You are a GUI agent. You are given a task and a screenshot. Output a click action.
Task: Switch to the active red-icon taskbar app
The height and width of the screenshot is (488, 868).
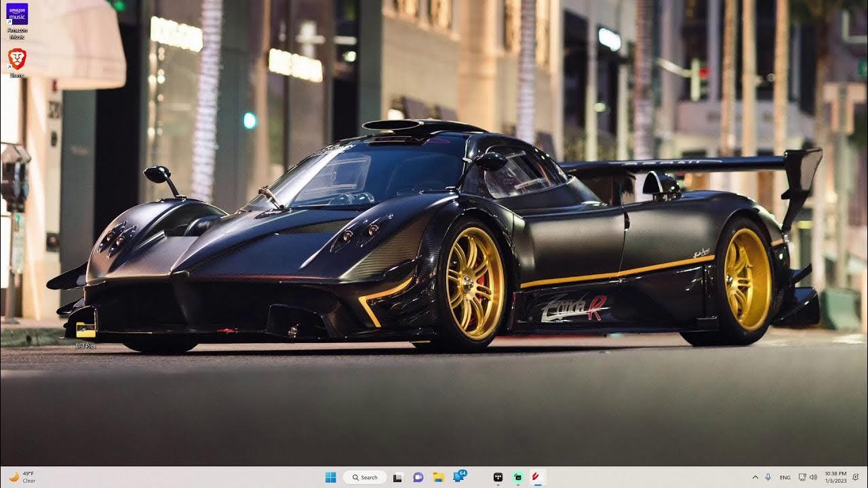click(x=537, y=477)
